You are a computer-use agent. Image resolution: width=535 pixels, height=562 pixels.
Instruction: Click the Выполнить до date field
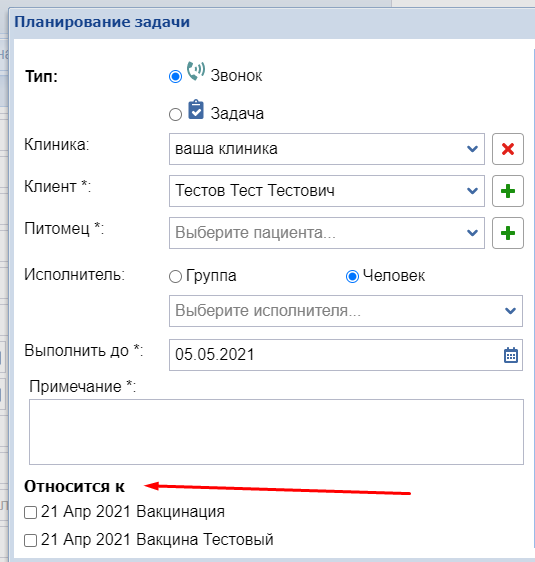[346, 355]
